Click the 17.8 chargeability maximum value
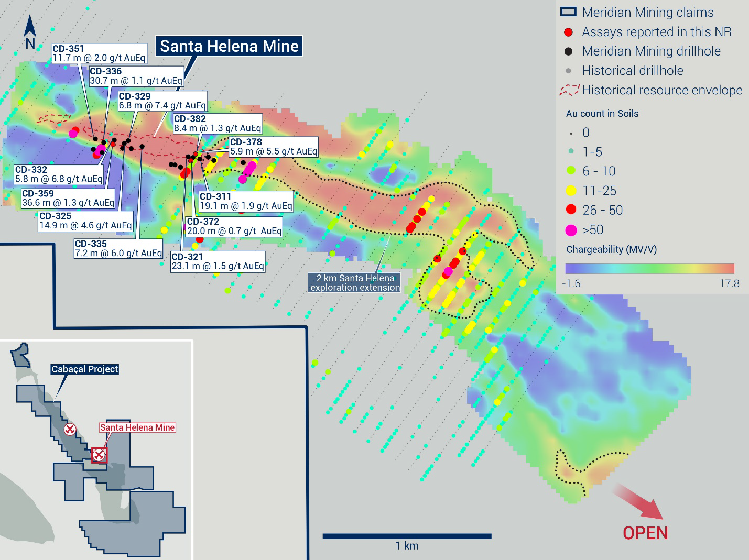Screen dimensions: 749x560 729,283
